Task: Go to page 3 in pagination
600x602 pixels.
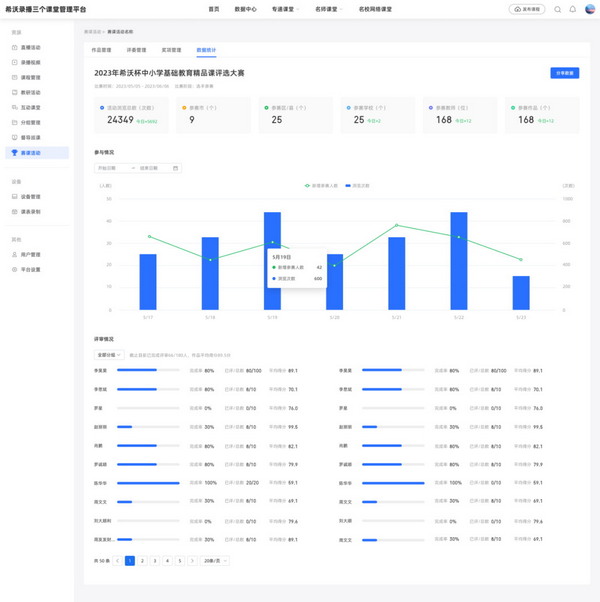Action: [x=154, y=561]
